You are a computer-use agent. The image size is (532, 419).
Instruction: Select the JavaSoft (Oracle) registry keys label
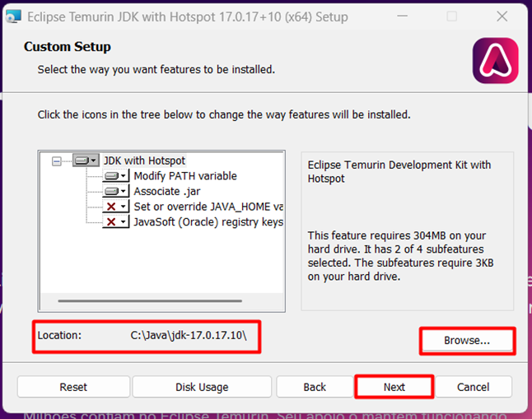[x=208, y=222]
